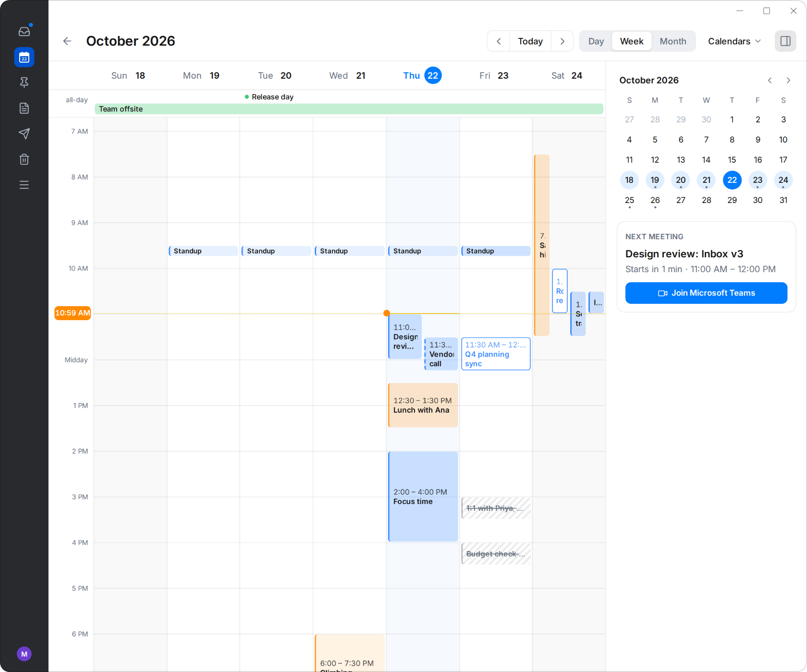Viewport: 807px width, 672px height.
Task: Switch to Day view
Action: (x=596, y=41)
